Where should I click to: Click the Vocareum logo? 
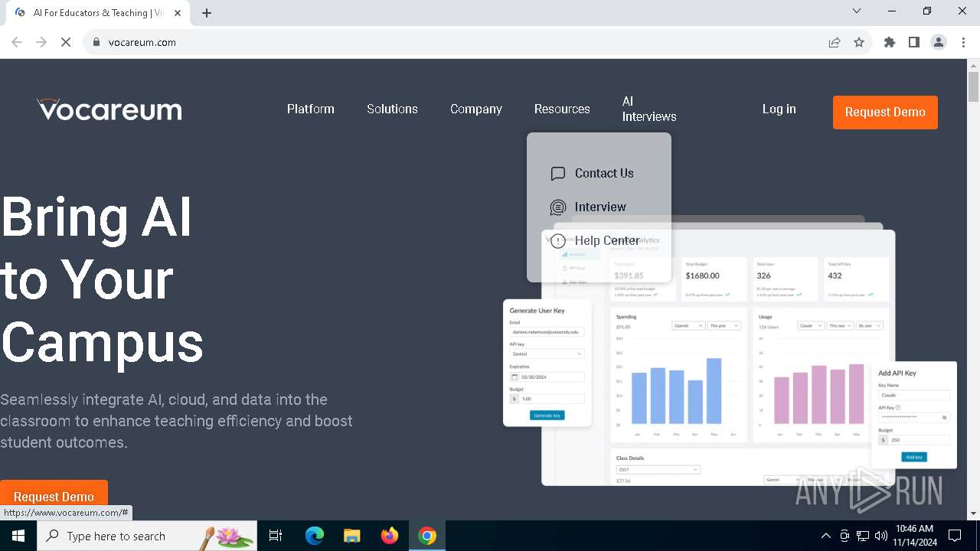pyautogui.click(x=109, y=109)
